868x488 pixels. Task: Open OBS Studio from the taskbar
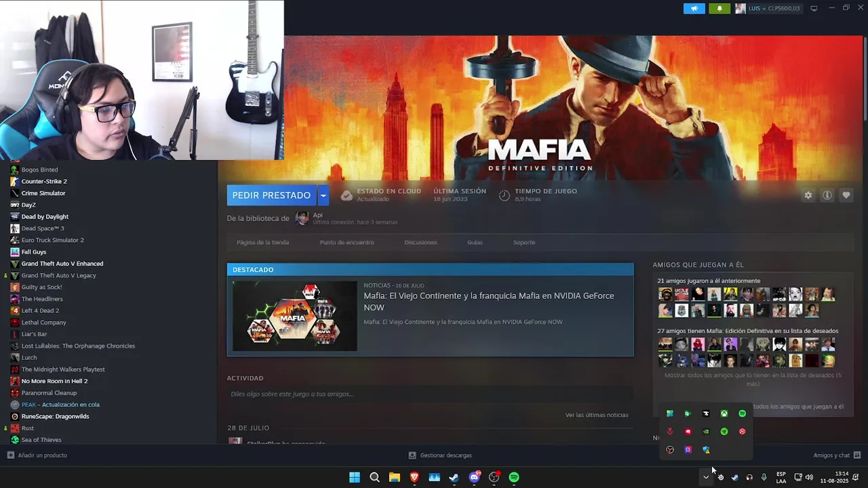pyautogui.click(x=494, y=477)
